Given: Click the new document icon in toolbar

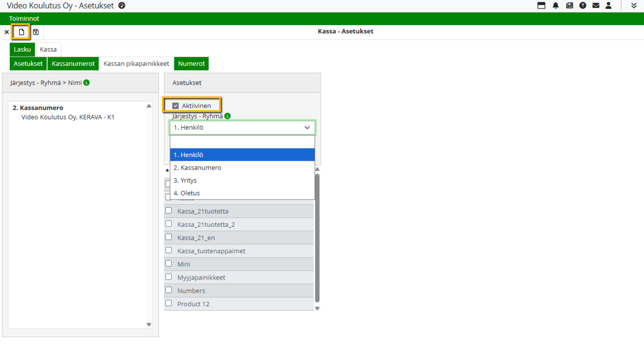Looking at the screenshot, I should [21, 32].
